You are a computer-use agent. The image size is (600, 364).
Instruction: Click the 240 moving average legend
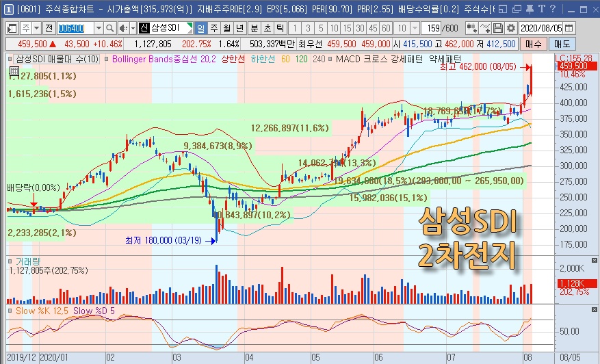tap(319, 59)
